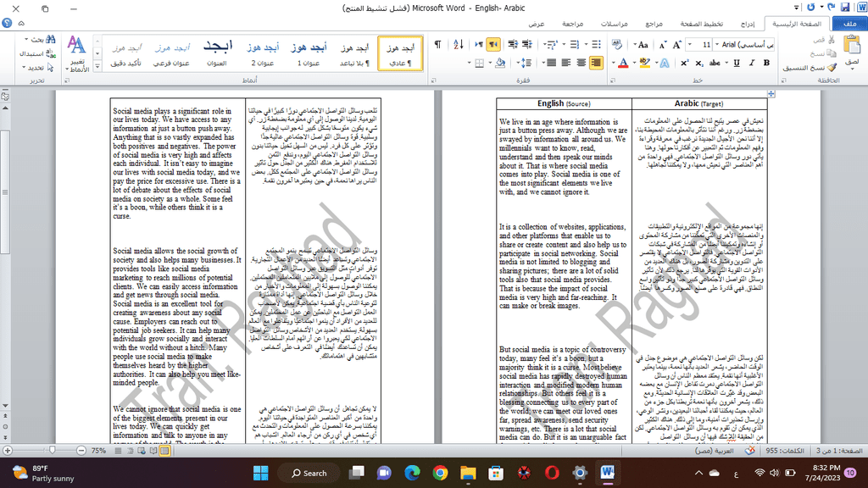
Task: Click Replace (استبدال) button
Action: pyautogui.click(x=37, y=53)
